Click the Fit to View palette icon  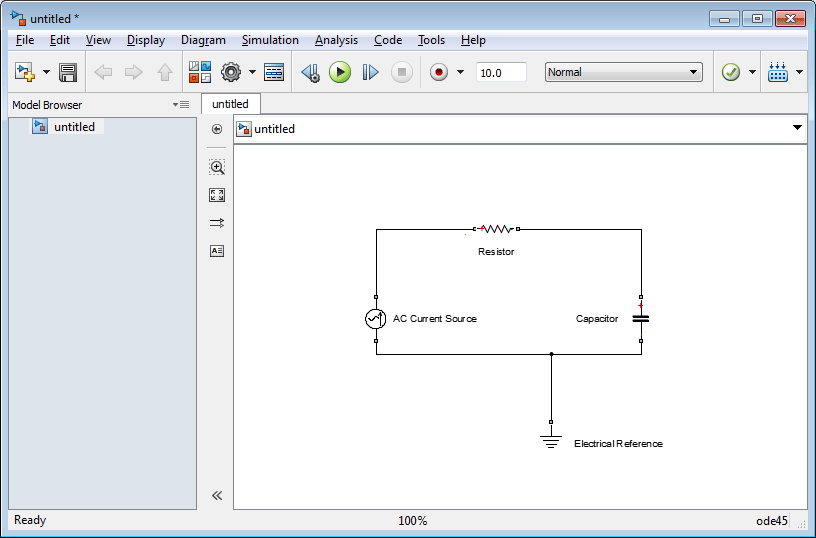(217, 195)
